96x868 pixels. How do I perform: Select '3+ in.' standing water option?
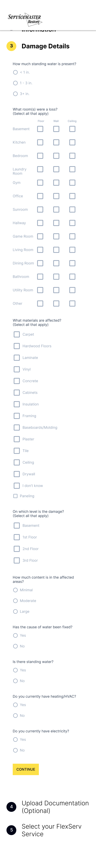15,94
